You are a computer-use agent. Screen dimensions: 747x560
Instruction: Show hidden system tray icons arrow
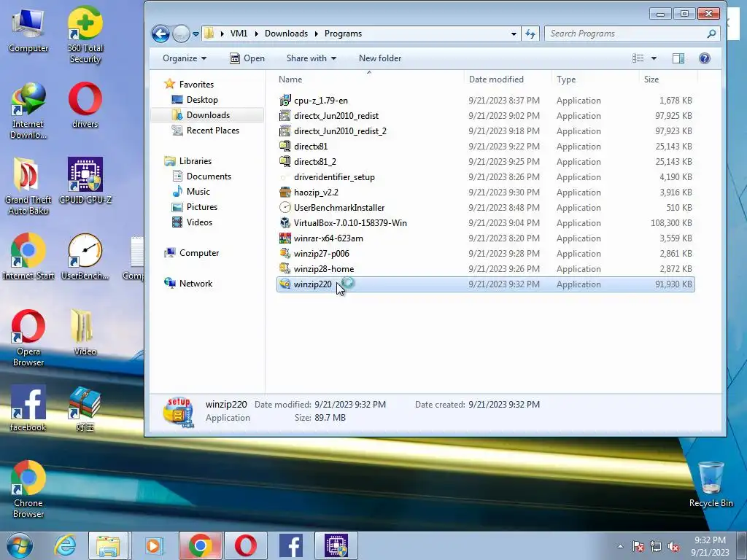(620, 546)
